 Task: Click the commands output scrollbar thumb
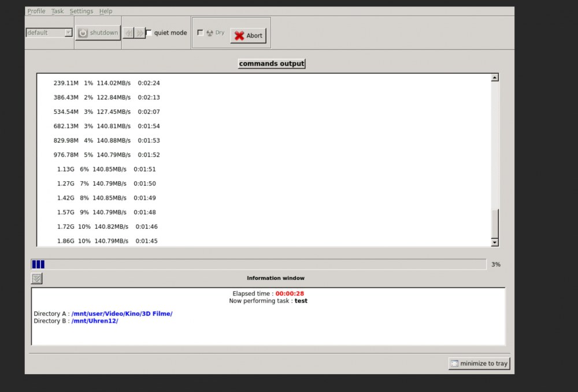[x=495, y=223]
